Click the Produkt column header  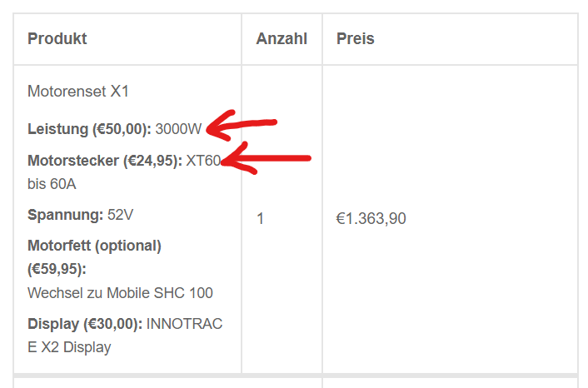point(57,39)
